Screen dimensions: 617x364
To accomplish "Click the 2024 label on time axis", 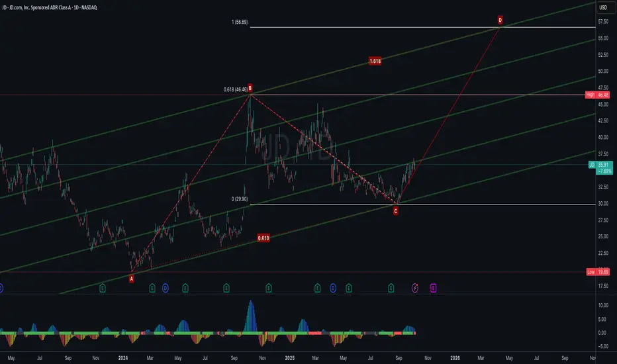I will pos(123,358).
